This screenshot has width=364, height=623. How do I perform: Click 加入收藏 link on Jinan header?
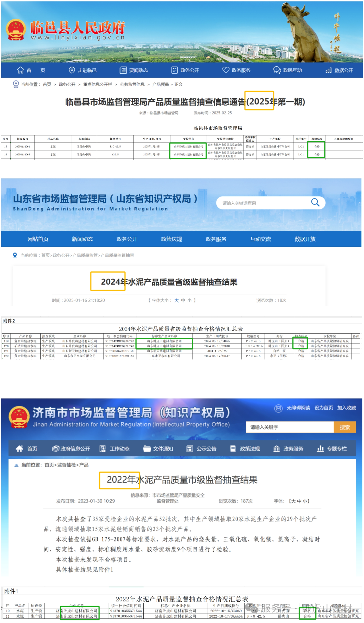tap(346, 408)
